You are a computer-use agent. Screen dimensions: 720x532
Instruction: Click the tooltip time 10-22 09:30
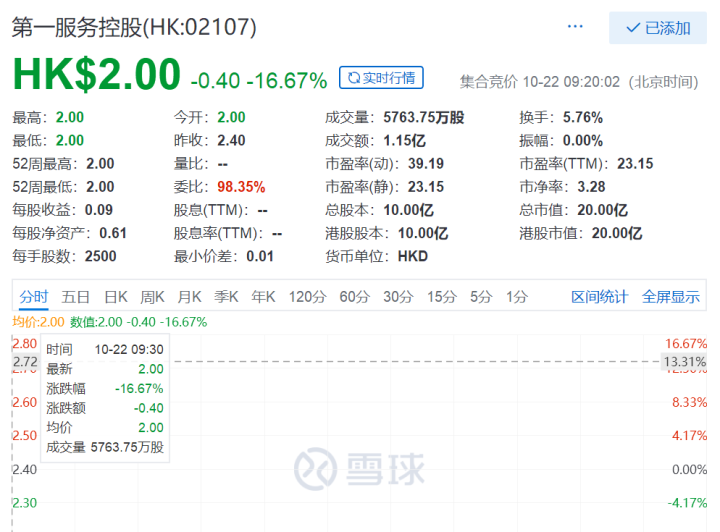129,350
